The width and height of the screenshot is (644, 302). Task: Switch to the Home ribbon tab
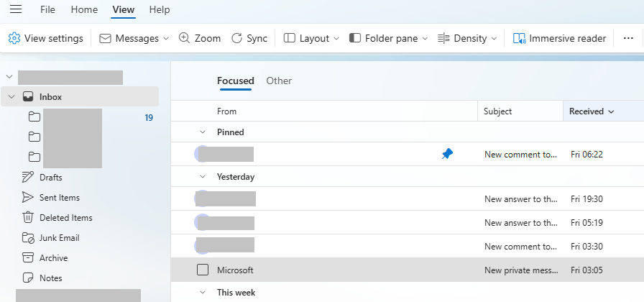tap(84, 9)
